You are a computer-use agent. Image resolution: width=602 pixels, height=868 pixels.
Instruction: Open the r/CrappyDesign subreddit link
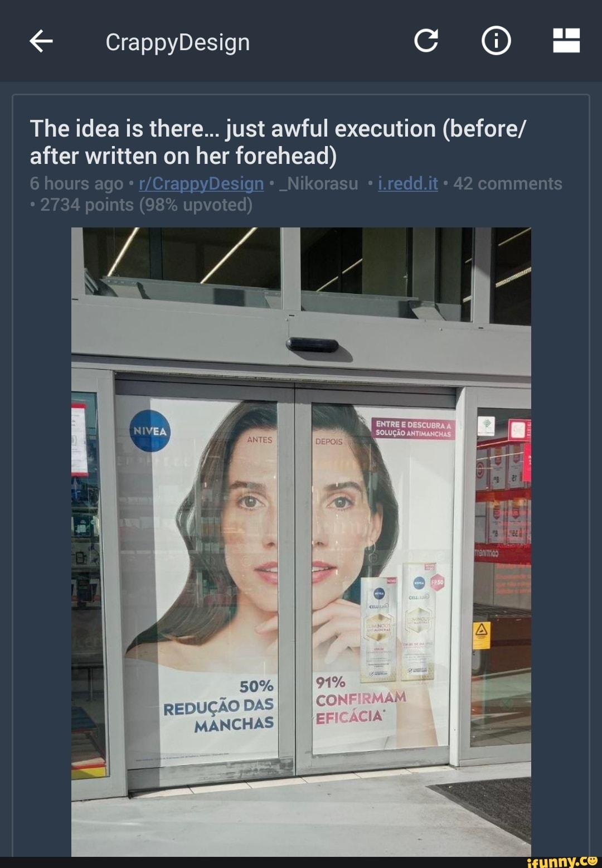(201, 183)
